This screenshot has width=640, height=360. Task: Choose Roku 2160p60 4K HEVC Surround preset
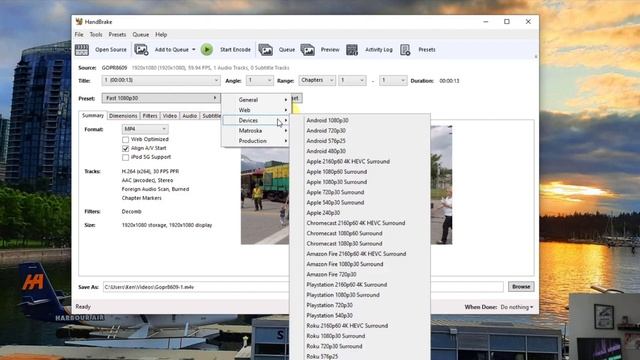pyautogui.click(x=347, y=326)
